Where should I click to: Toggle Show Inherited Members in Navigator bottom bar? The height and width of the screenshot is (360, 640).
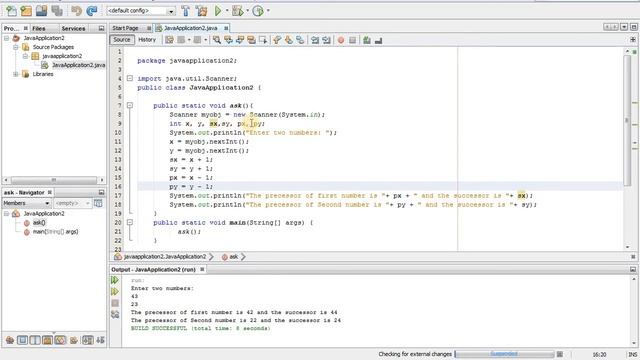[x=10, y=340]
